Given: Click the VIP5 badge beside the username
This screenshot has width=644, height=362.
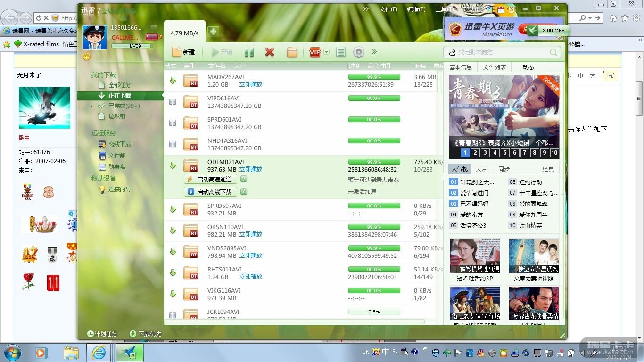Looking at the screenshot, I should click(x=152, y=37).
